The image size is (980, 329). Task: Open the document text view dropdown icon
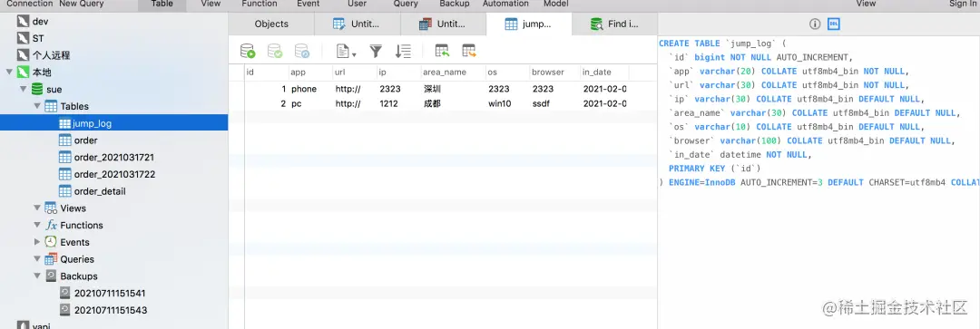click(x=346, y=51)
